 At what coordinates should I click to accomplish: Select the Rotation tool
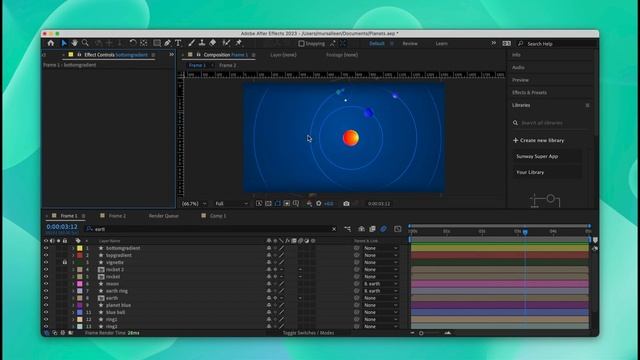click(133, 43)
